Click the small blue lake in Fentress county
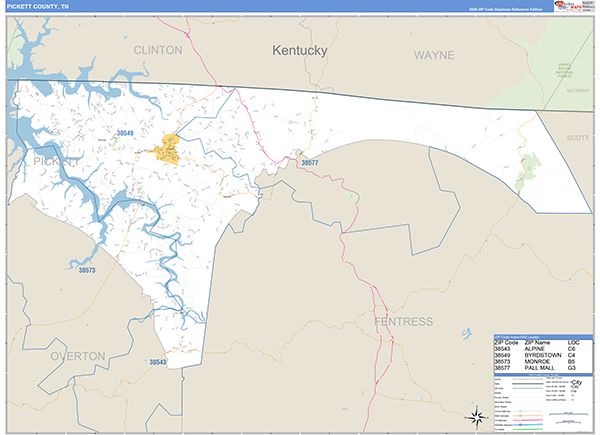600x435 pixels. pos(467,333)
